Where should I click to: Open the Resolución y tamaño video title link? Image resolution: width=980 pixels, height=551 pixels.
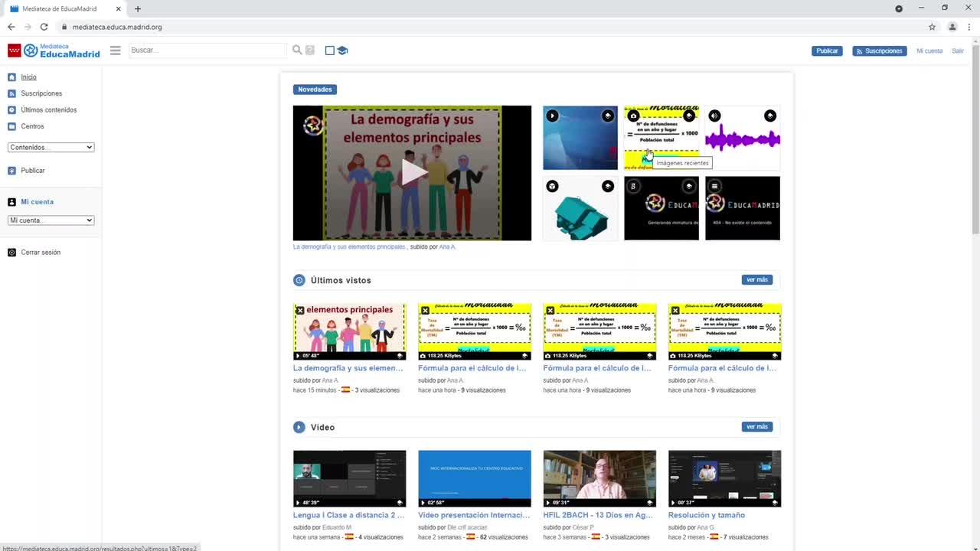707,515
